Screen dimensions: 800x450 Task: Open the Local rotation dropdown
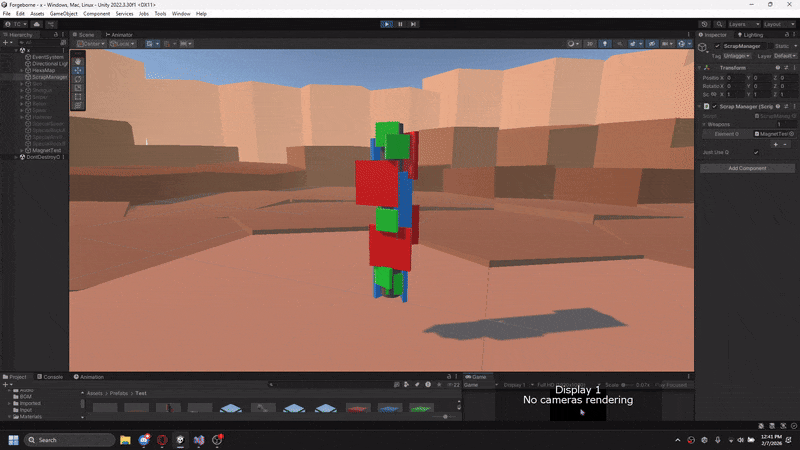122,44
